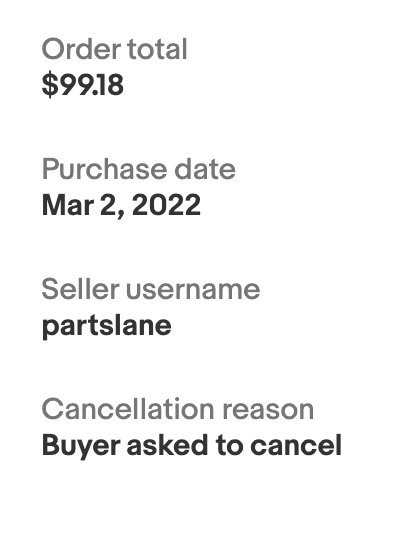The image size is (414, 536).
Task: Click the word Seller in the username label
Action: pos(80,289)
